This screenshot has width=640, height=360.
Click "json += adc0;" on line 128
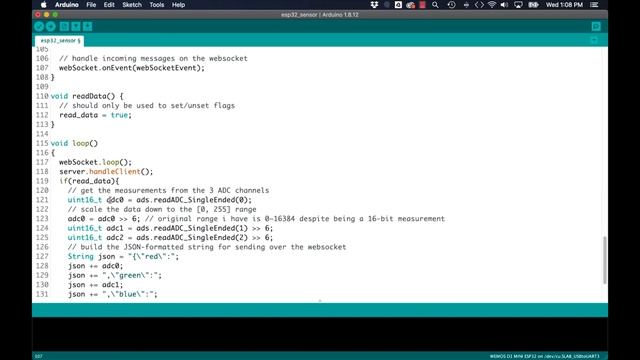coord(95,266)
